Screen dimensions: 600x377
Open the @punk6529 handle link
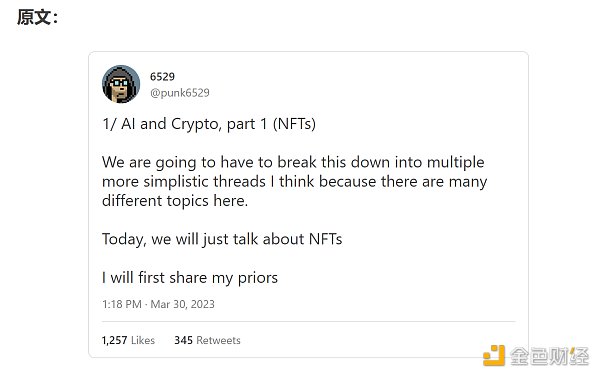tap(180, 93)
